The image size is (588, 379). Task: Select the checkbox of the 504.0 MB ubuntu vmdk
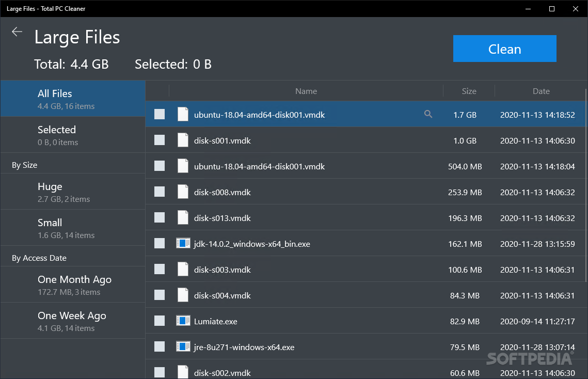click(x=160, y=166)
